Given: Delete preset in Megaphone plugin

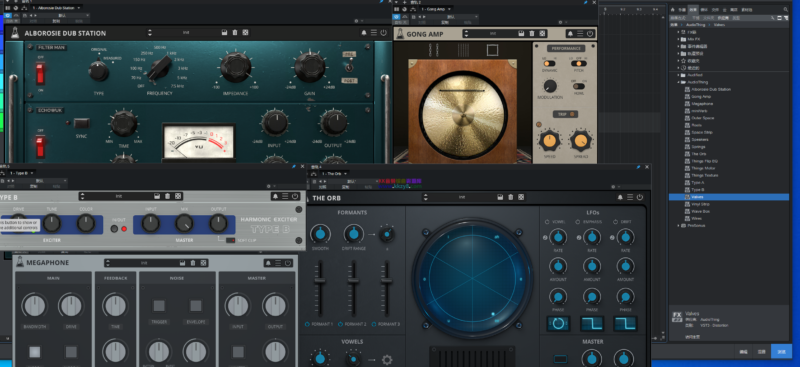Looking at the screenshot, I should (193, 263).
